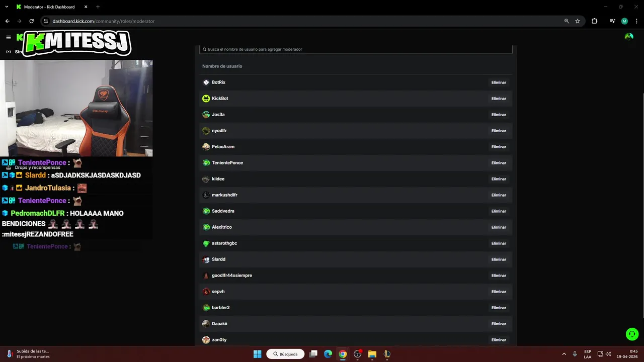Open Microsoft Edge from the taskbar

tap(328, 354)
